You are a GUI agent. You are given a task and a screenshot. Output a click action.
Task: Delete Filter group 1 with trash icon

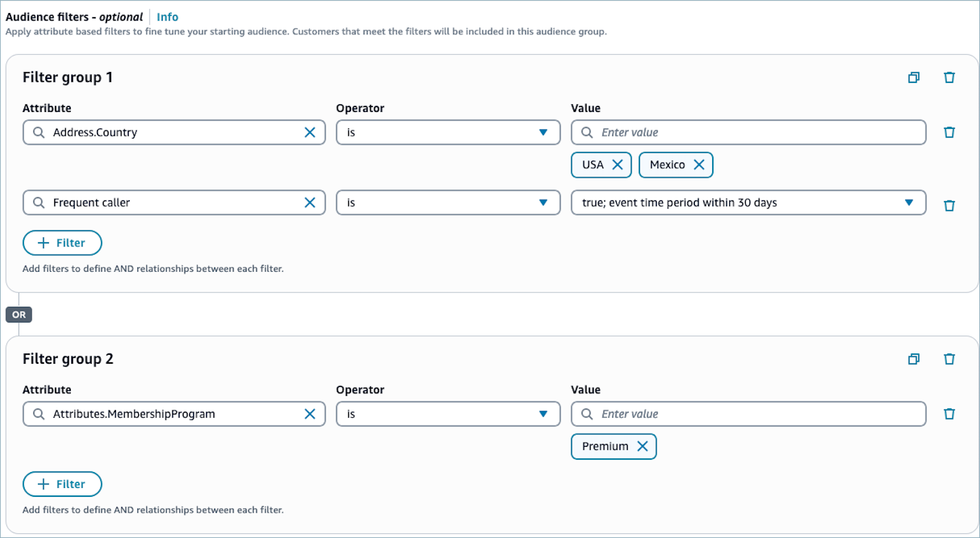(x=949, y=78)
